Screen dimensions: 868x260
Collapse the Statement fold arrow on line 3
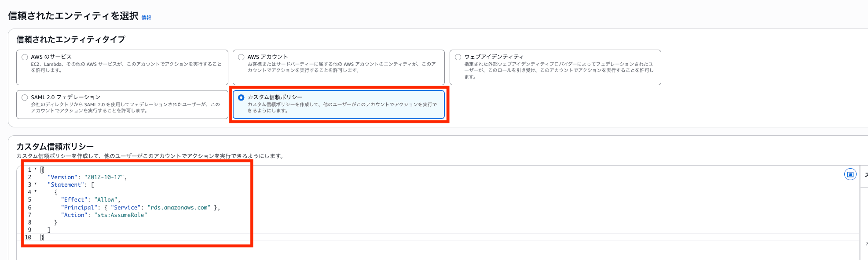click(x=36, y=184)
